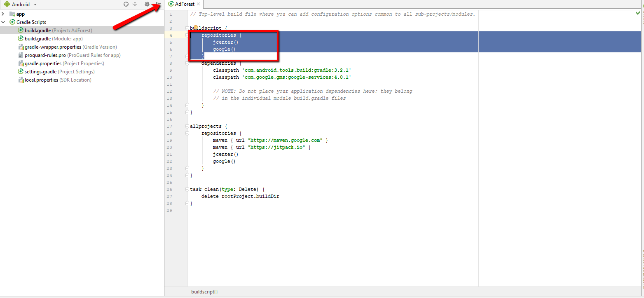Click the top-level build file comment line

pyautogui.click(x=333, y=14)
